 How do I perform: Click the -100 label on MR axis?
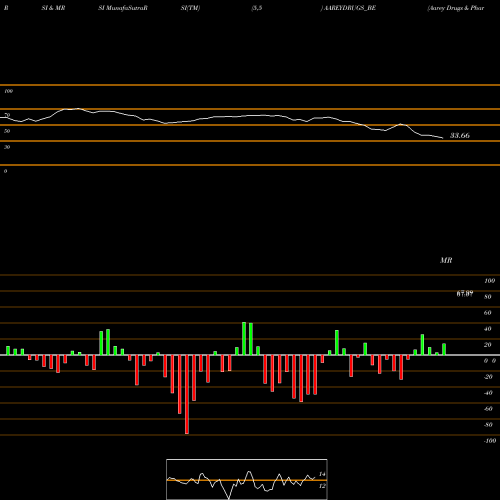490,441
